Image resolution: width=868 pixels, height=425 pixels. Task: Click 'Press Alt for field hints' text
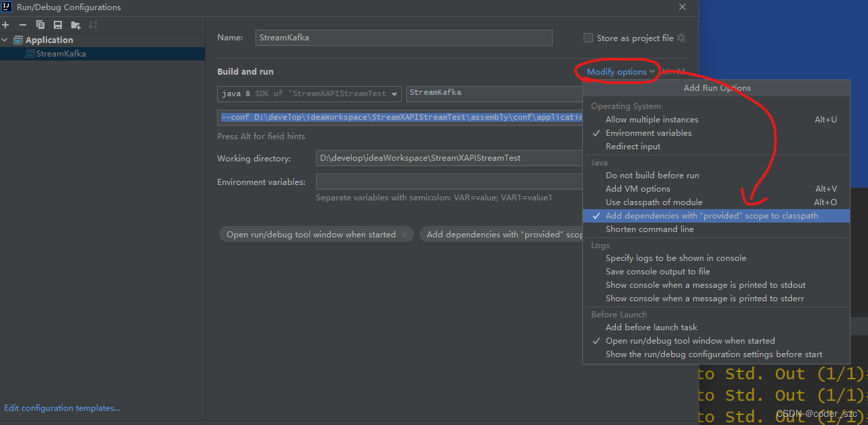pos(261,137)
